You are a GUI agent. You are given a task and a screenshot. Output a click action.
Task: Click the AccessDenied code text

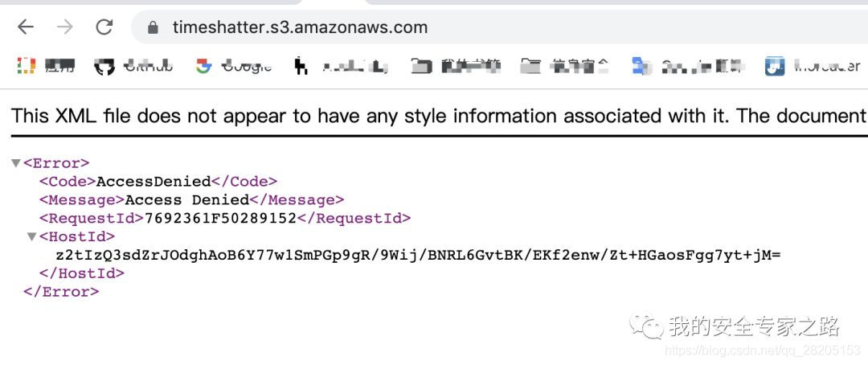pos(154,182)
